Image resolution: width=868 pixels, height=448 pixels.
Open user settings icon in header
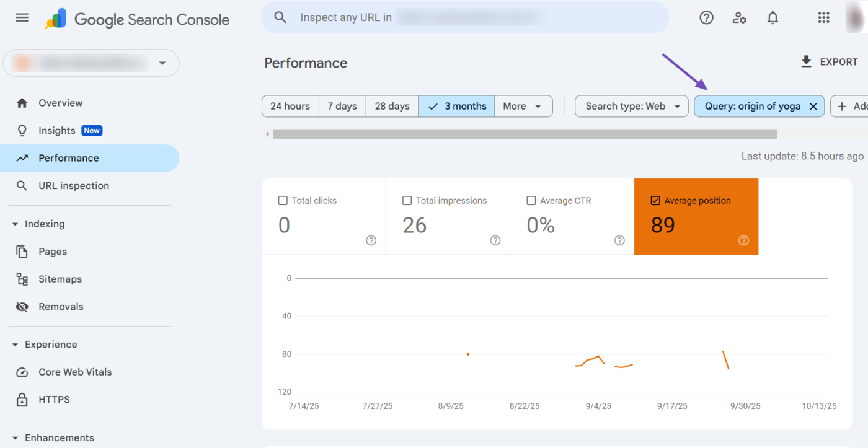click(739, 18)
